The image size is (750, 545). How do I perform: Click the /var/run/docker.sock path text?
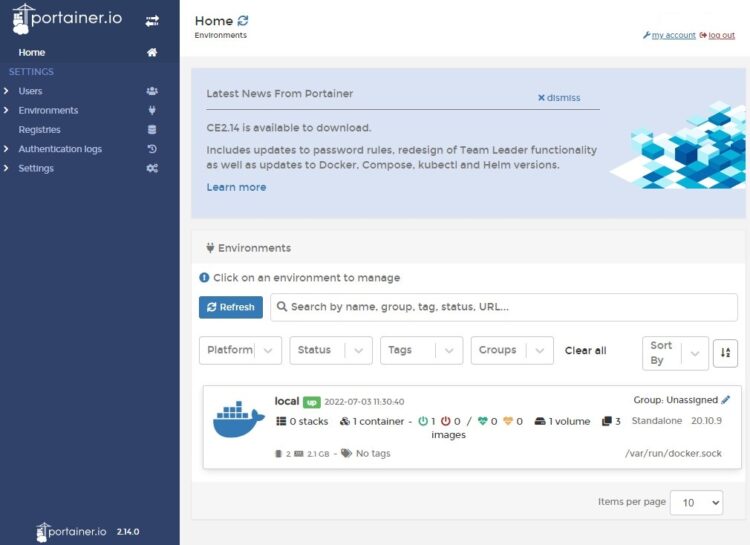click(673, 453)
